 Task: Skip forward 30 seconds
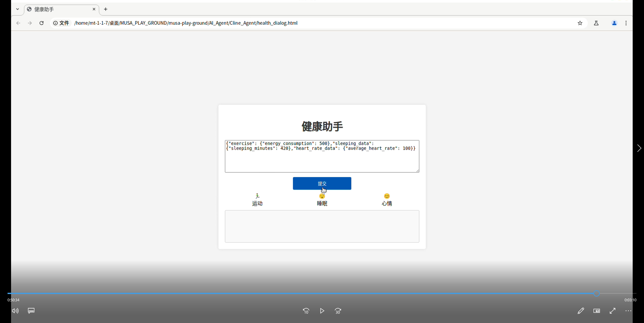pos(338,311)
